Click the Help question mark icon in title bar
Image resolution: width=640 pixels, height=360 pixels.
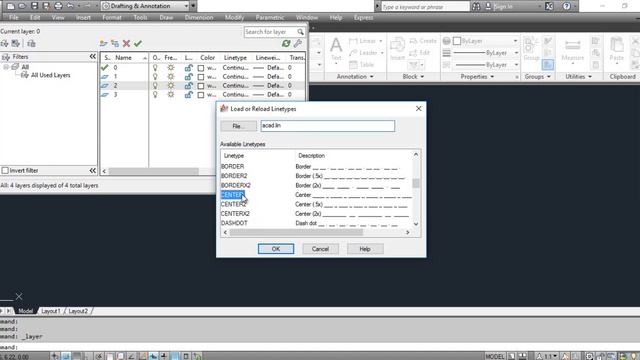click(x=567, y=6)
